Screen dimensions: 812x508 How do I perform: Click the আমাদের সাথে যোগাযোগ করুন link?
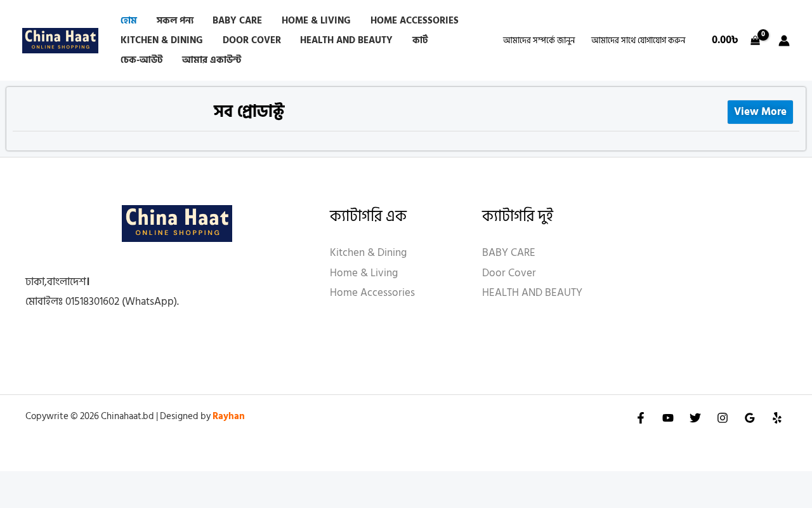click(x=638, y=41)
